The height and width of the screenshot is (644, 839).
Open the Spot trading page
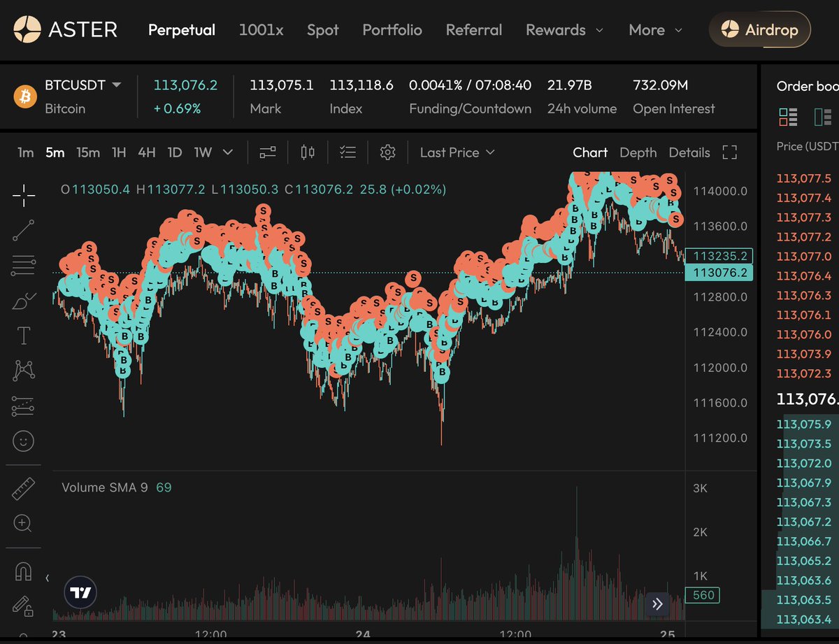point(322,30)
